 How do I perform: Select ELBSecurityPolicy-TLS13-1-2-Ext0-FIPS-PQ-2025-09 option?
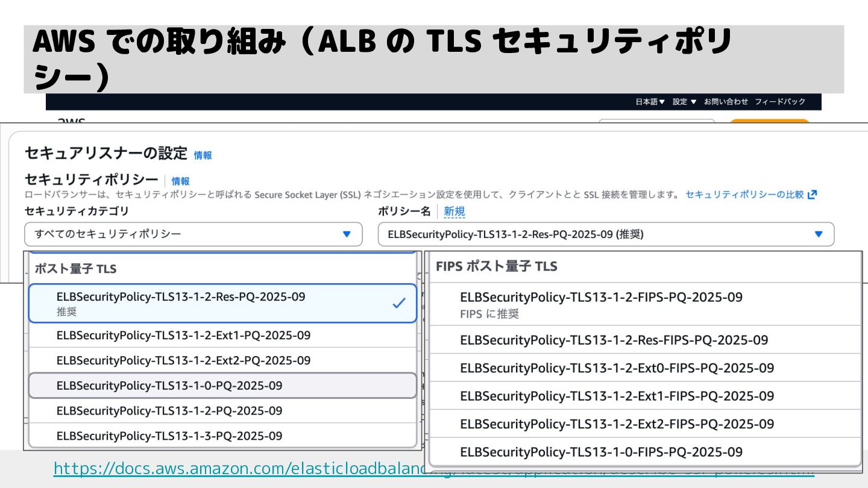[644, 368]
